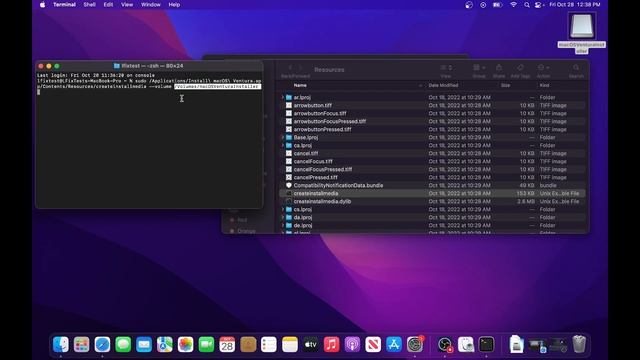Open Wi-Fi status in menu bar

click(x=513, y=5)
